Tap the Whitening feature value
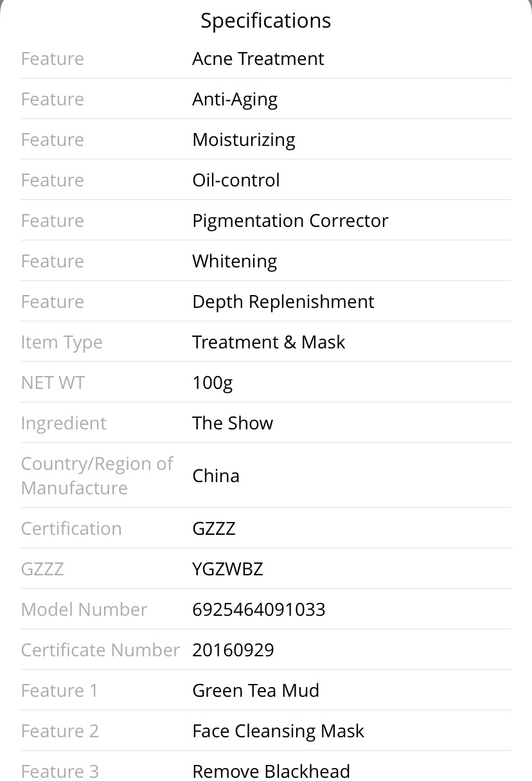Viewport: 532px width, 781px height. (235, 262)
